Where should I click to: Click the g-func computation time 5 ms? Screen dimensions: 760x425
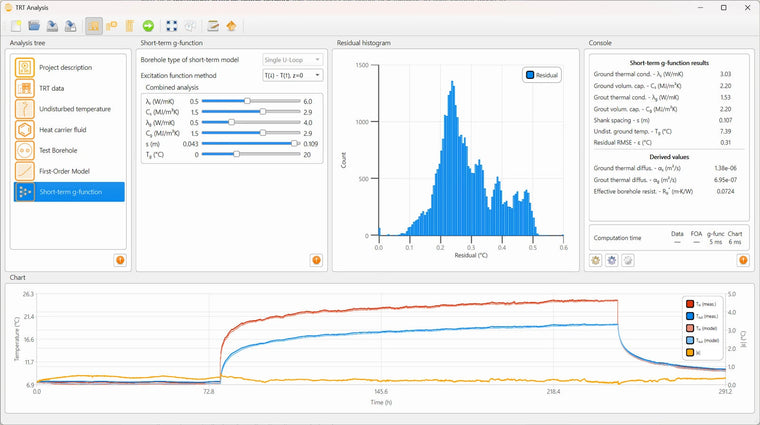tap(715, 242)
